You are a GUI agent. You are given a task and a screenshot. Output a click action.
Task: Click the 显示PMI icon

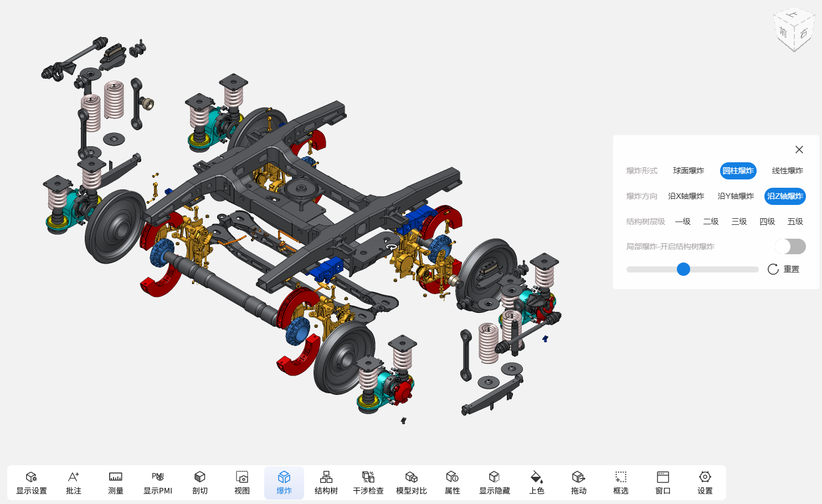158,482
